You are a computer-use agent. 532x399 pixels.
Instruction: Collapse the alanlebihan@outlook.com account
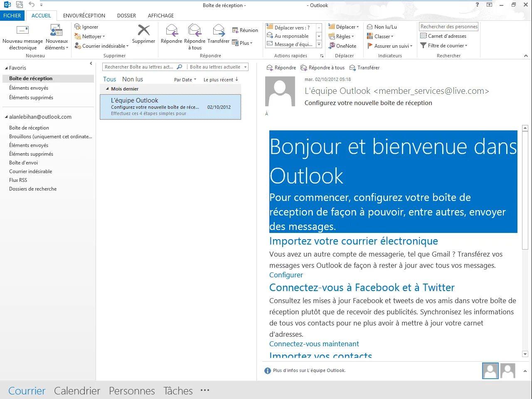coord(6,117)
